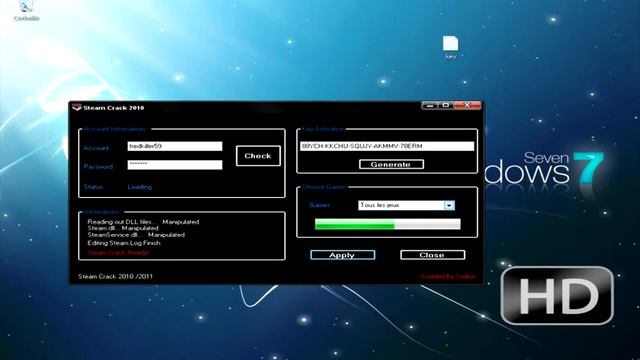Minimize the Steam Crack 2010 window
This screenshot has height=360, width=640.
[429, 106]
